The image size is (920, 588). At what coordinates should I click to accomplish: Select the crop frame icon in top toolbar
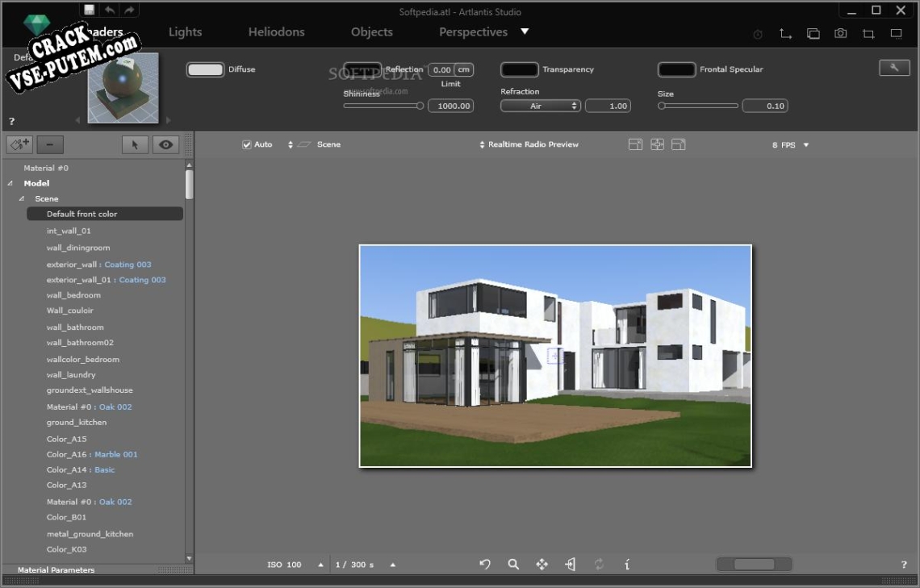click(x=868, y=34)
